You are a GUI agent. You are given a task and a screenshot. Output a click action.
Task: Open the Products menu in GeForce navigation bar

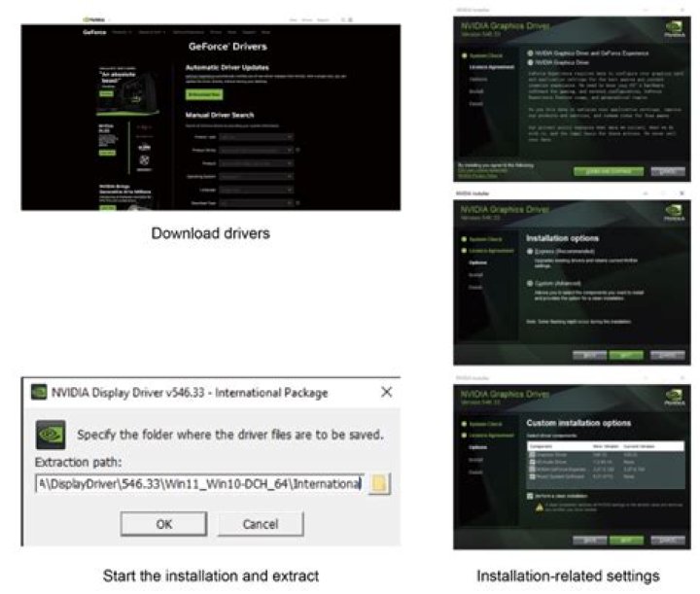[122, 32]
